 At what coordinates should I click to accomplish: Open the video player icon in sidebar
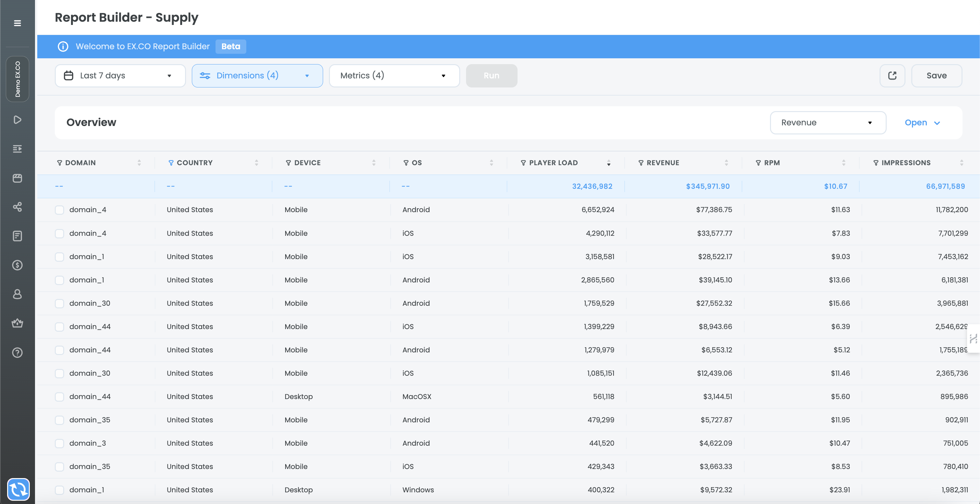click(x=17, y=120)
